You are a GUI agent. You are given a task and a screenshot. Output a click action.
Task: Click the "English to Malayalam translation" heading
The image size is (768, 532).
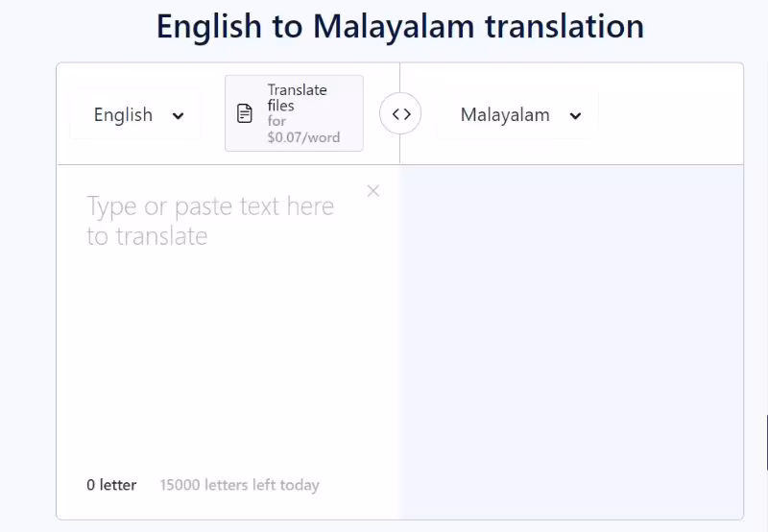(x=399, y=26)
